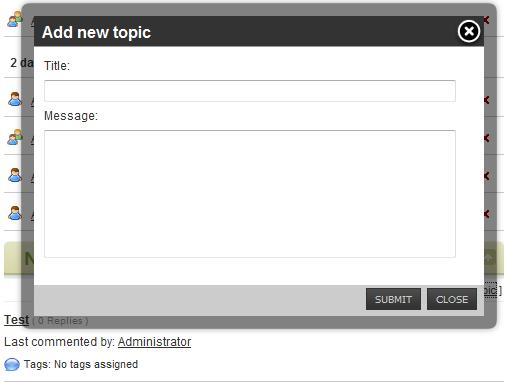Click inside the Message text area
The width and height of the screenshot is (509, 383).
(x=250, y=194)
